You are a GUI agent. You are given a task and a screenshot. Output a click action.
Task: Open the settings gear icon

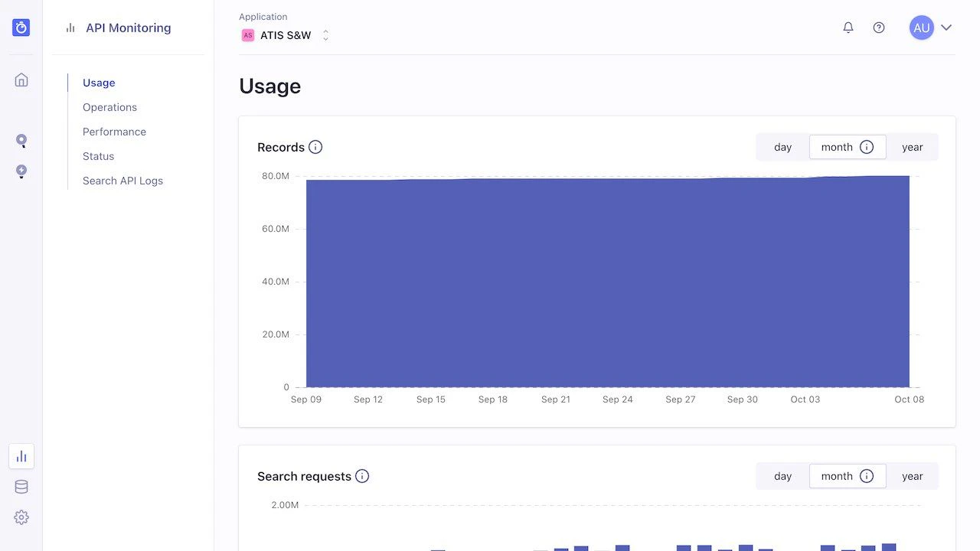(21, 517)
